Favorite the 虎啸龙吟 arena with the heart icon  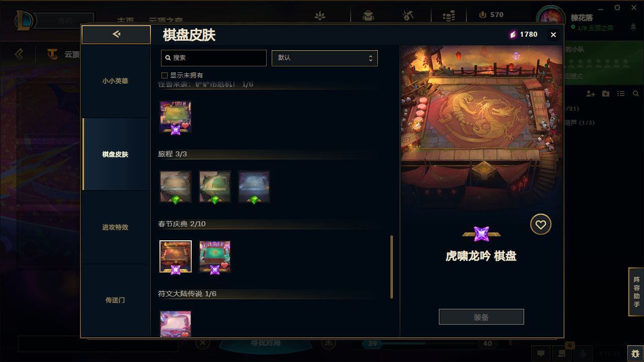540,224
